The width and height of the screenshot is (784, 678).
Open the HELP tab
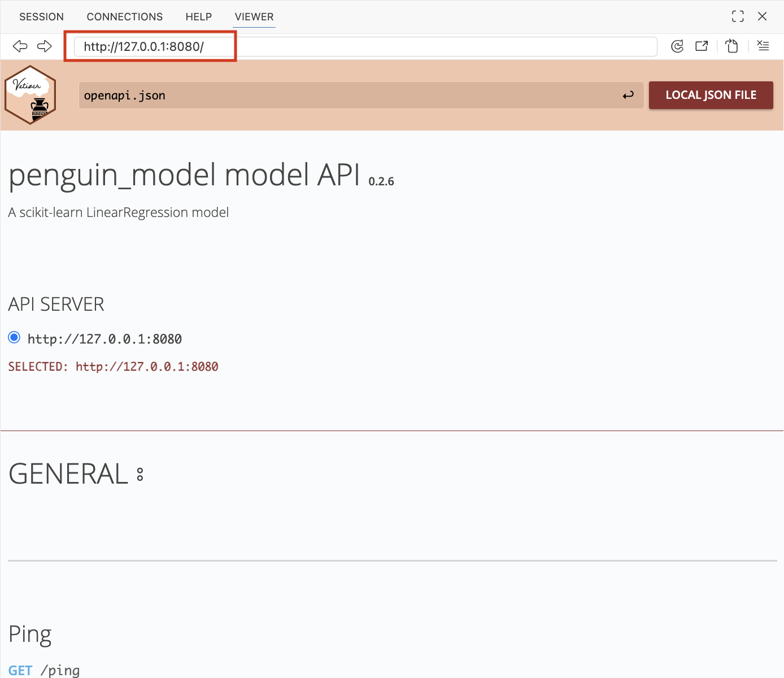[x=199, y=17]
